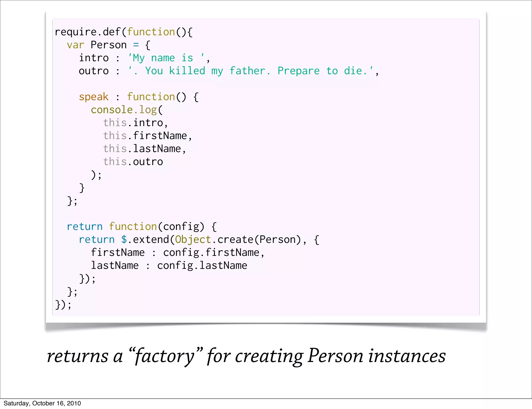Click the '$.extend' call text
This screenshot has height=409, width=532.
click(x=145, y=240)
